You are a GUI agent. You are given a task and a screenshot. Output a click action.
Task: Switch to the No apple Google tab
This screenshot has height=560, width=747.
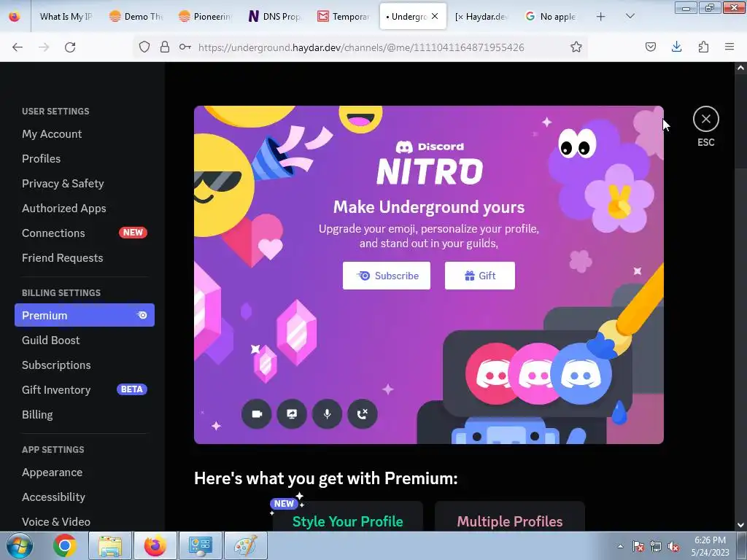tap(551, 17)
